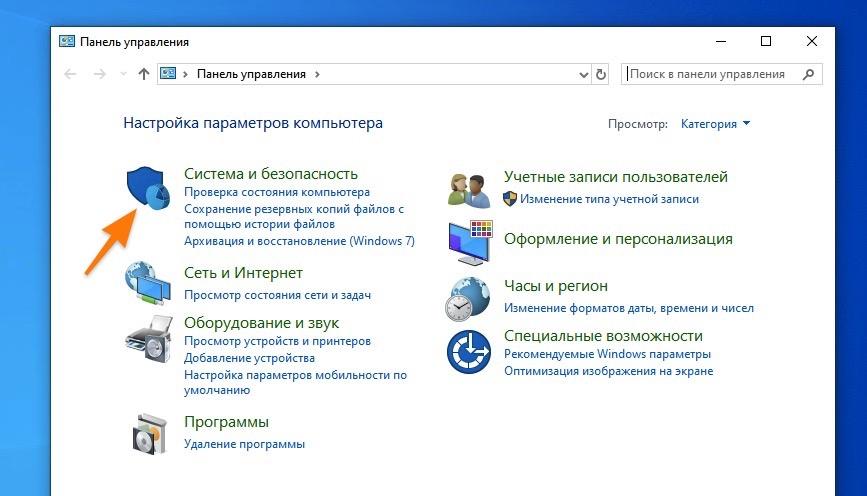Click the search magnifier icon
This screenshot has height=496, width=867.
808,74
